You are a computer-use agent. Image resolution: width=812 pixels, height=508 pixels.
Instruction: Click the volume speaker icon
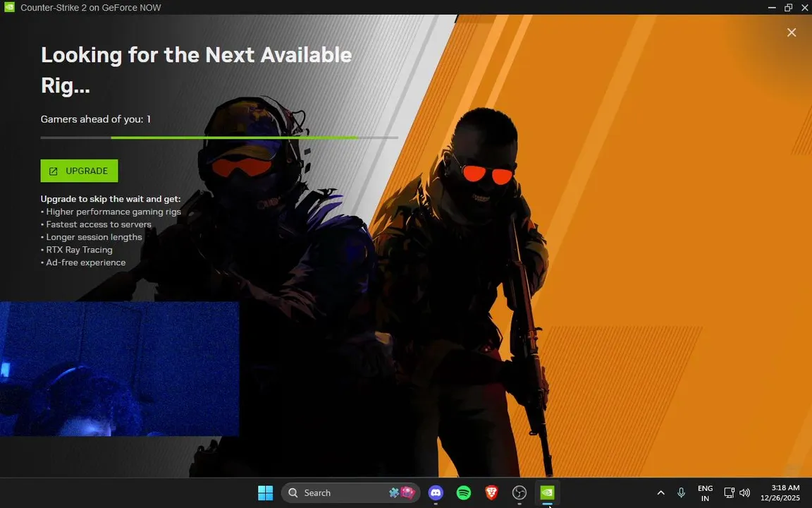pyautogui.click(x=744, y=492)
